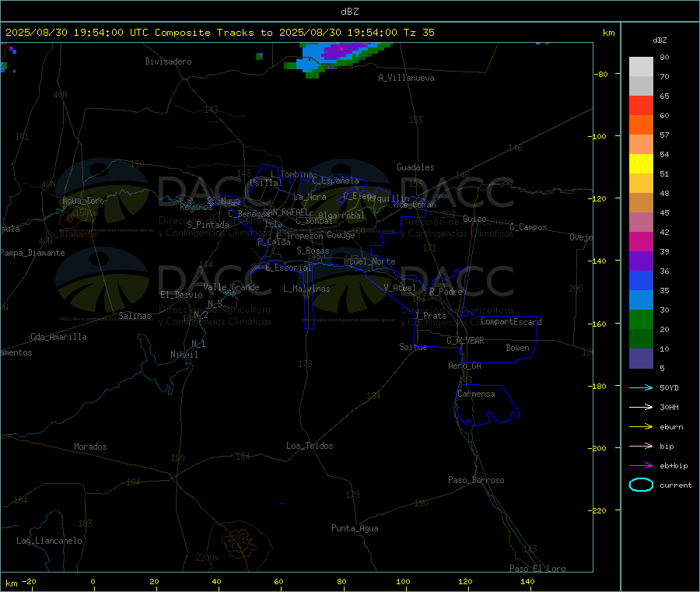Click the cyan current ellipse icon
This screenshot has width=700, height=592.
[641, 485]
